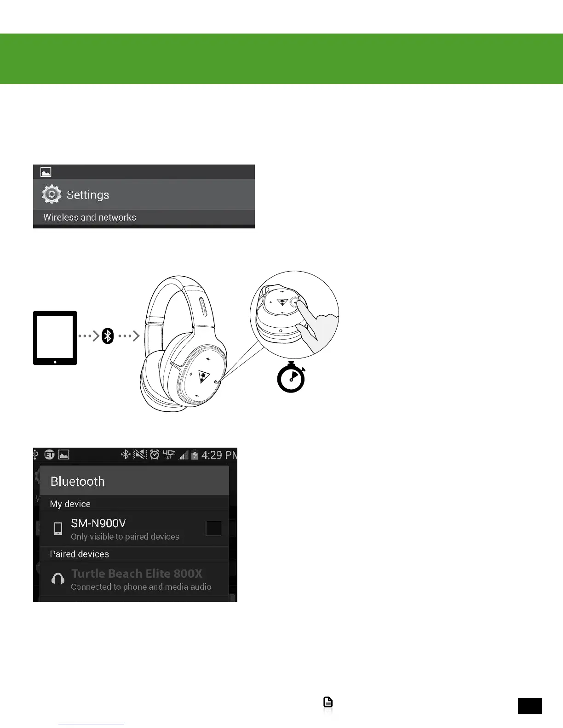Click the Settings gear icon

pos(52,194)
